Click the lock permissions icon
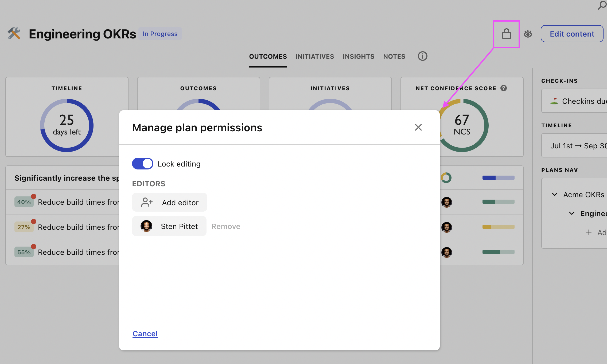 coord(506,34)
